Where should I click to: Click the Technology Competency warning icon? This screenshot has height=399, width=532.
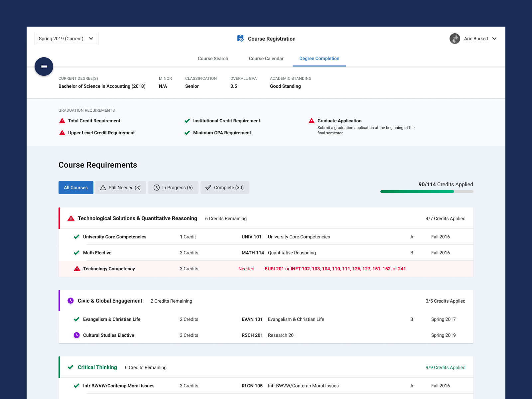click(77, 269)
